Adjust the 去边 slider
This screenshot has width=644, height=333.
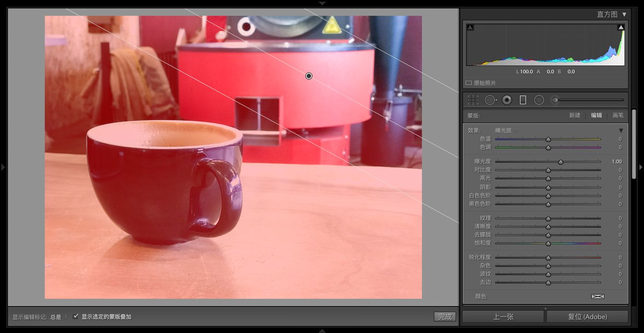[548, 282]
